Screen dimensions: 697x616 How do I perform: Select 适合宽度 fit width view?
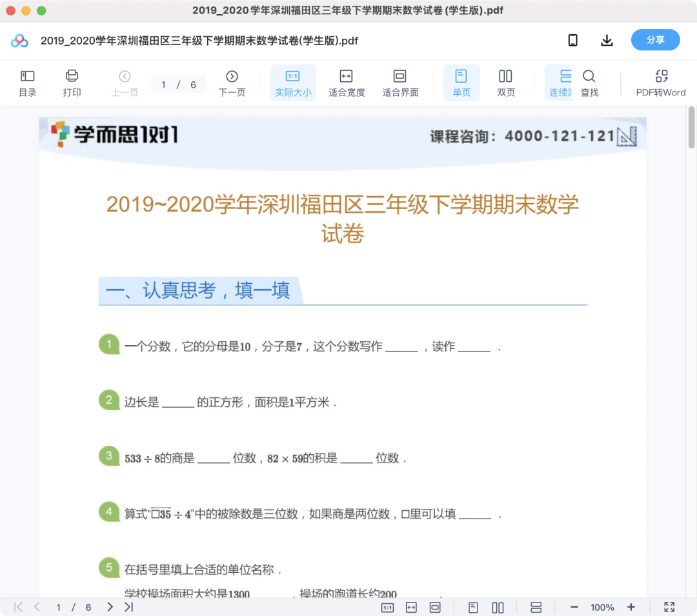(x=347, y=83)
